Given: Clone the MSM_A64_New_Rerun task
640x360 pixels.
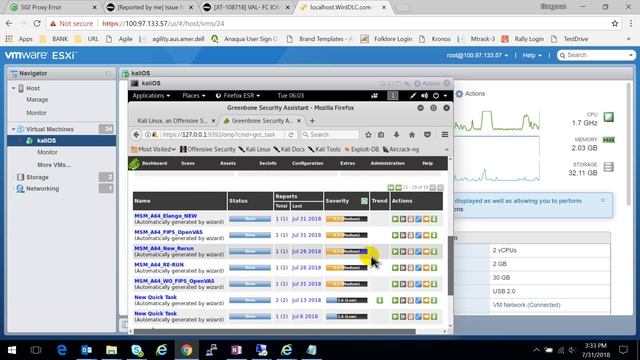Looking at the screenshot, I should pos(426,252).
